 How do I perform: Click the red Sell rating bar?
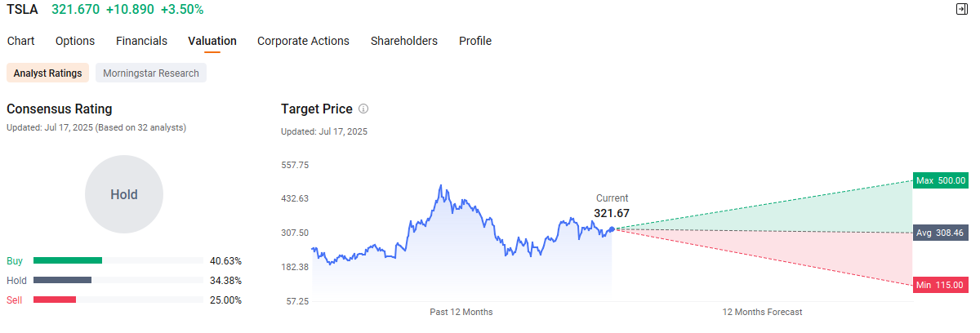point(55,300)
